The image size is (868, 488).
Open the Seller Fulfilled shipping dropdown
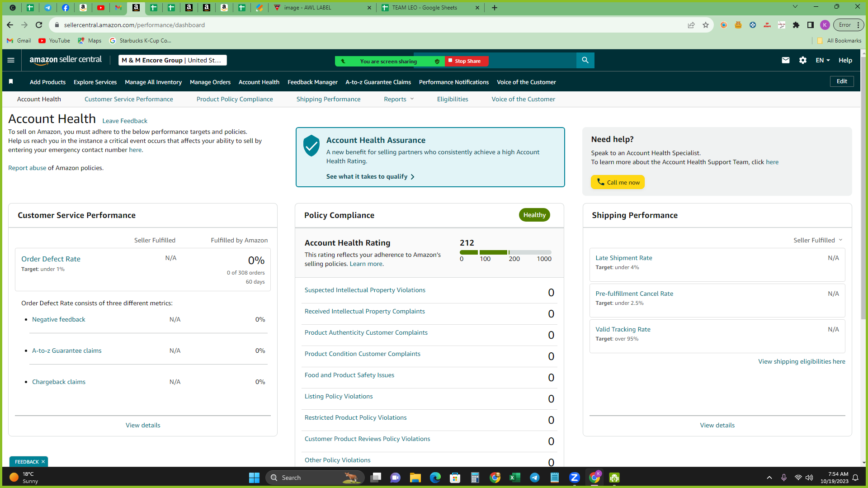818,240
